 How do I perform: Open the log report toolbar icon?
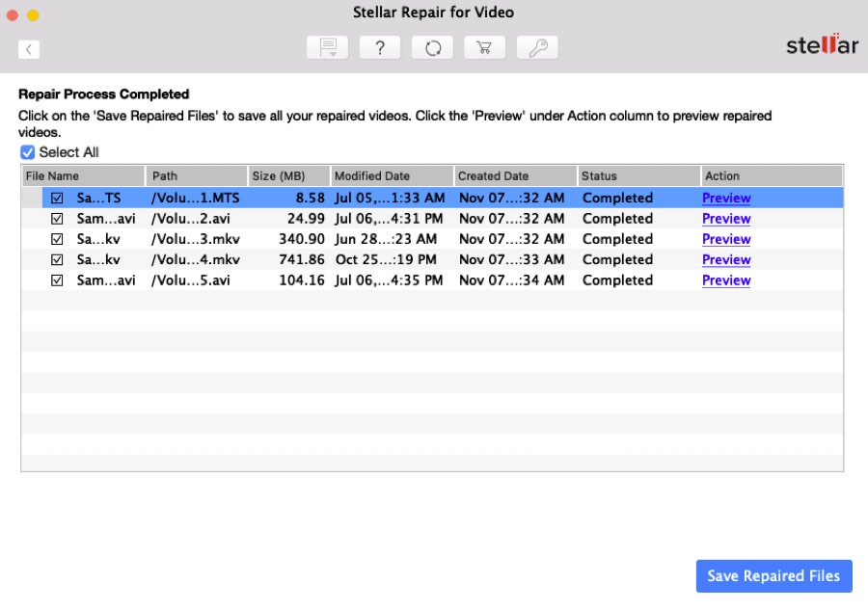click(328, 48)
